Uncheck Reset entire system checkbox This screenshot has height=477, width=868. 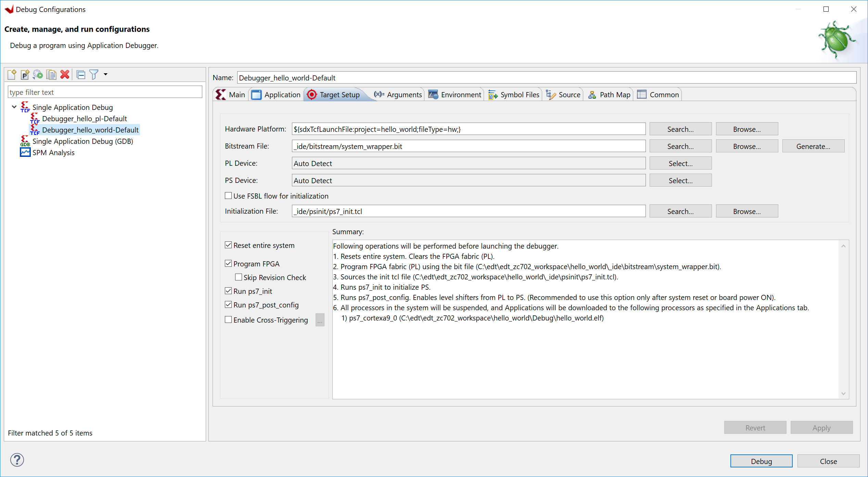(228, 245)
